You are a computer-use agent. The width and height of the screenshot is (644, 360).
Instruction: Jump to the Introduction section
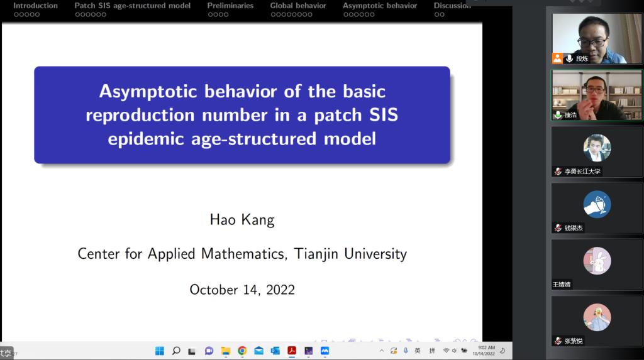35,6
